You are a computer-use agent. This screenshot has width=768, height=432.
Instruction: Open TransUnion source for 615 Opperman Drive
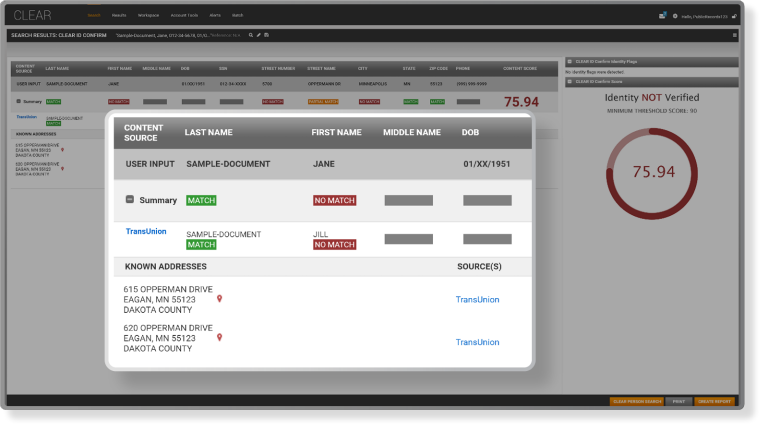coord(477,299)
